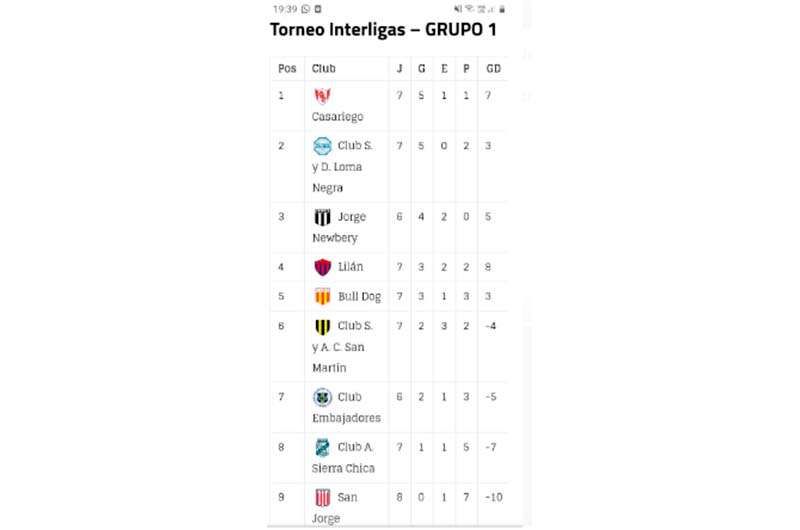The height and width of the screenshot is (530, 800).
Task: Open the Jorge Newbery club name link
Action: click(x=339, y=228)
